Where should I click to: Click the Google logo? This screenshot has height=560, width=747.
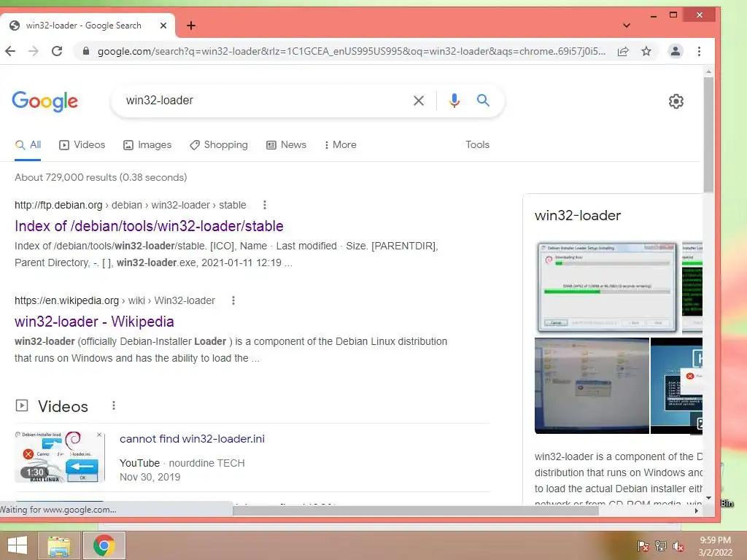(44, 101)
